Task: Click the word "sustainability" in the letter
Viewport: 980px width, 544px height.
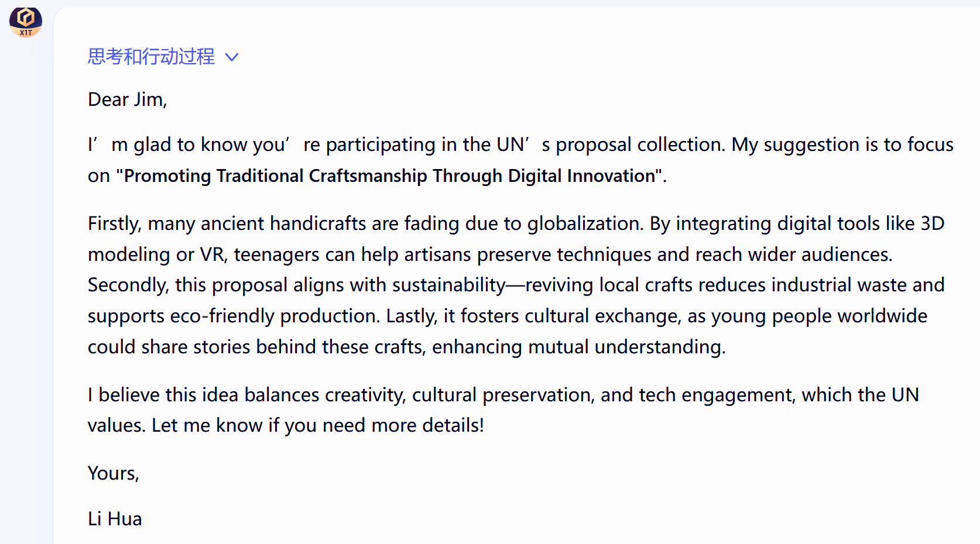Action: tap(448, 285)
